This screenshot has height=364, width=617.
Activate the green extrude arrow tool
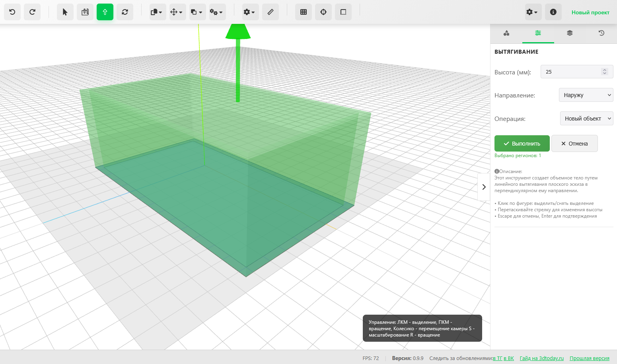[105, 12]
